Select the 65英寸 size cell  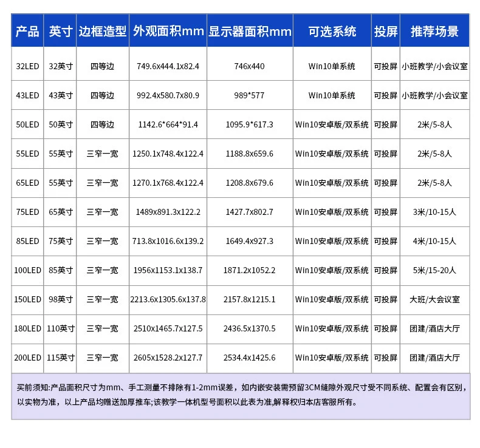61,212
